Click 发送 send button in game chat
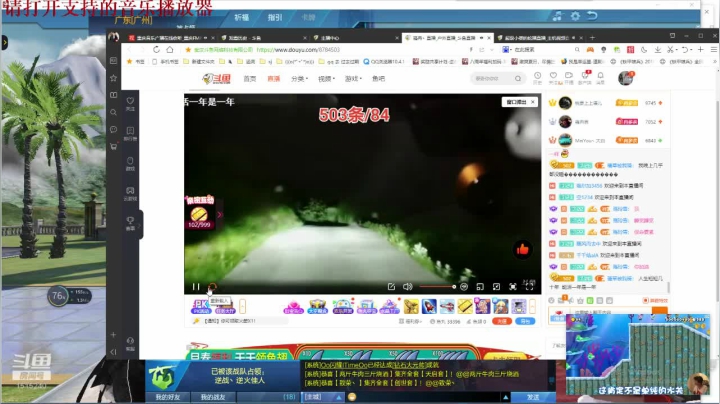Screen dimensions: 720x404 point(533,397)
